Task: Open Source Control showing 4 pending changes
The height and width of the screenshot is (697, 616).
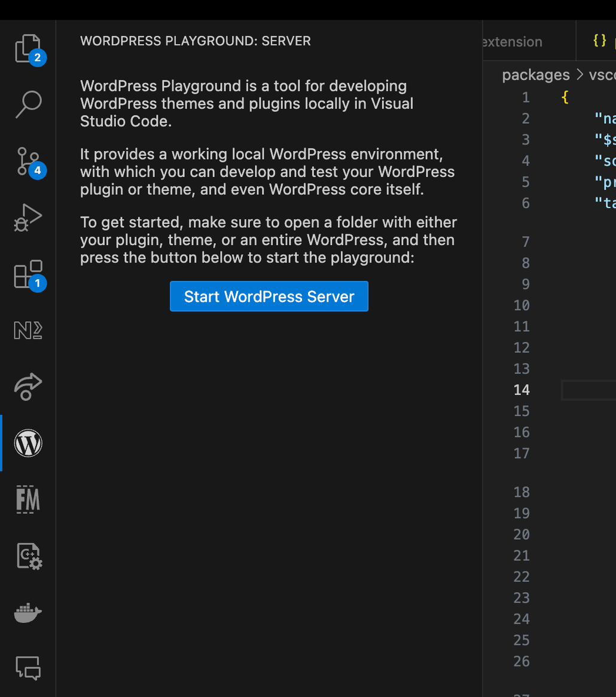Action: (x=28, y=161)
